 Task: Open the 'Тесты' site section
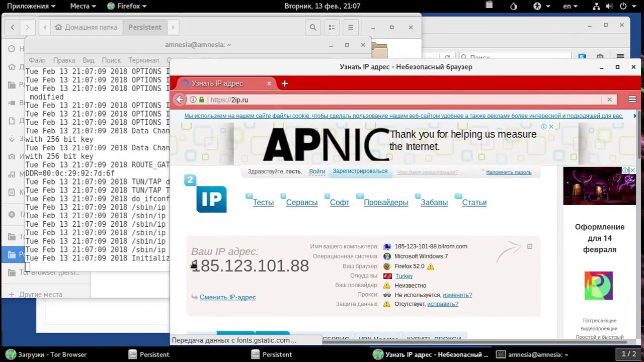[263, 203]
